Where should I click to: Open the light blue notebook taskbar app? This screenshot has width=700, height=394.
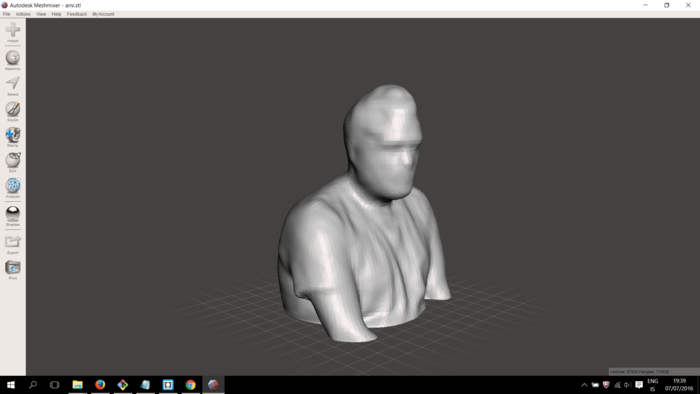tap(145, 385)
